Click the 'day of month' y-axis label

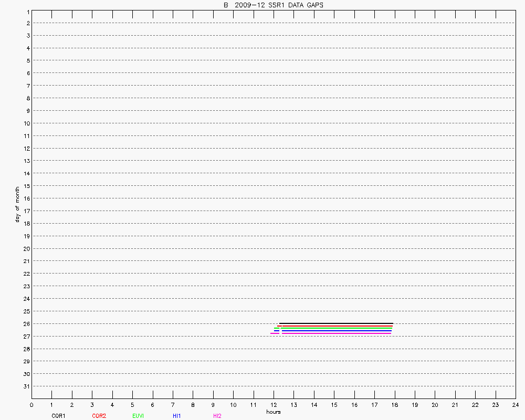tap(17, 204)
